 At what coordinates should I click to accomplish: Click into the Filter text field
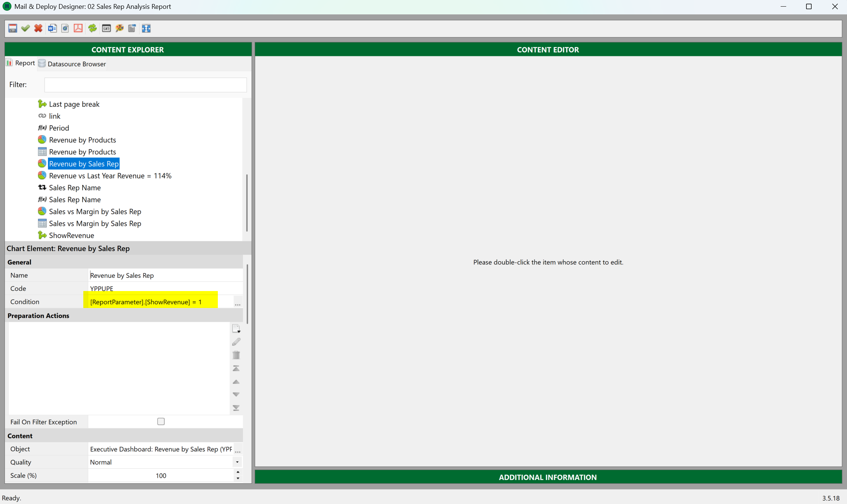point(145,85)
